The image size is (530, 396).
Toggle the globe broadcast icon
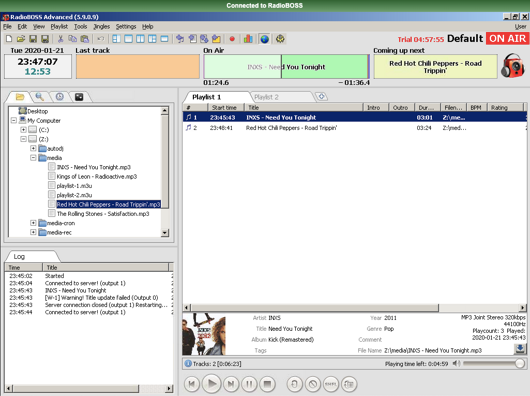(264, 39)
